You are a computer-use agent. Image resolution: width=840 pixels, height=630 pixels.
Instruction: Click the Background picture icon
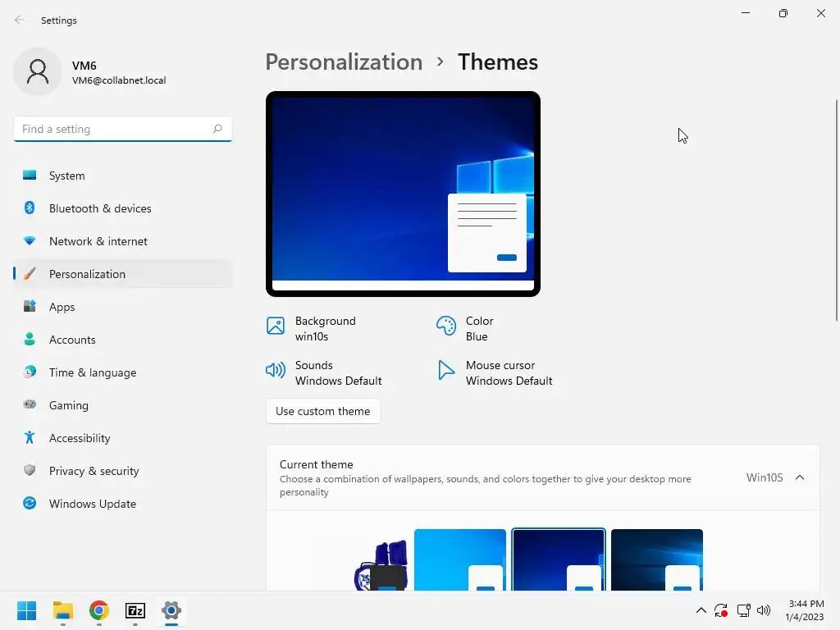(x=276, y=325)
